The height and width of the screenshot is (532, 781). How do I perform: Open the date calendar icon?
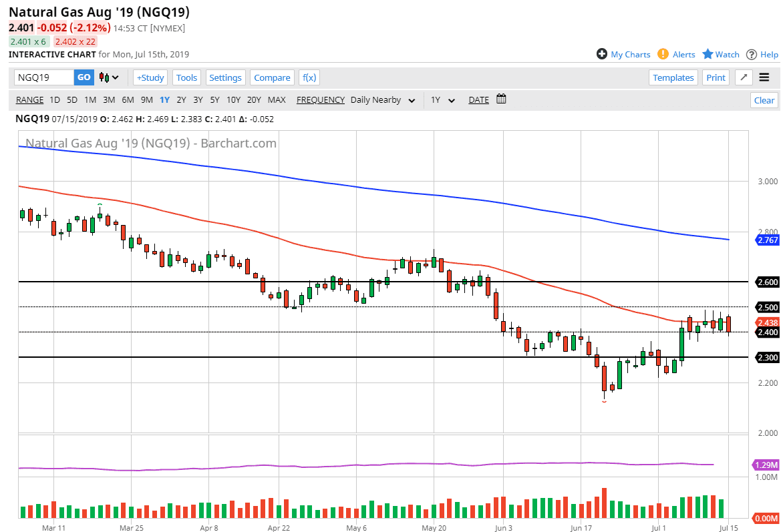click(x=501, y=99)
